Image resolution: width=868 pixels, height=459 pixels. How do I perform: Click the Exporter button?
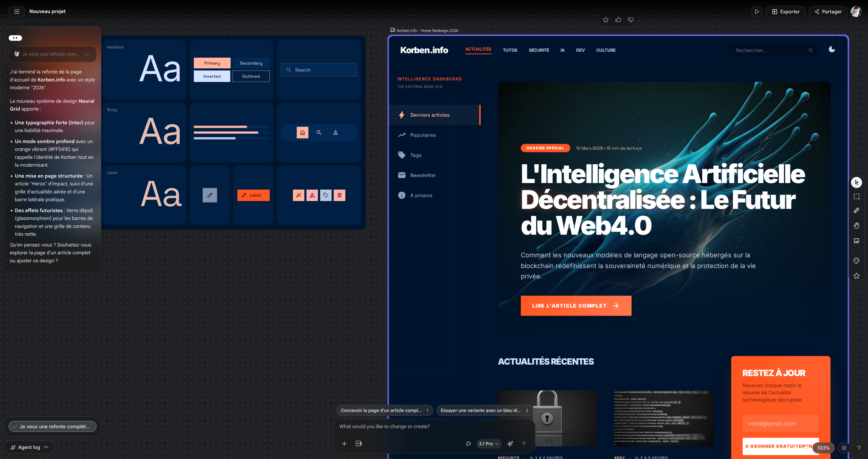click(785, 11)
